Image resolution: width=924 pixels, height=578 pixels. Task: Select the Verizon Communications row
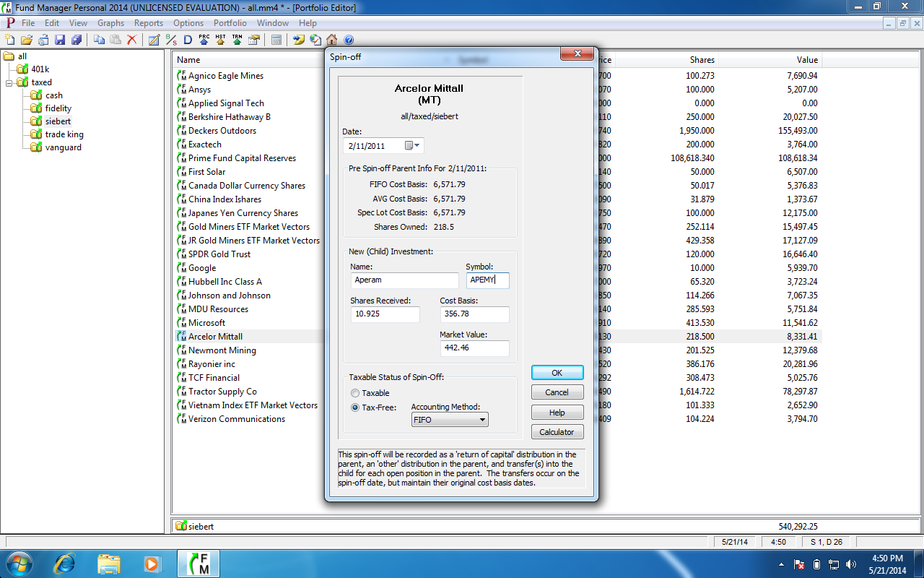(x=498, y=419)
